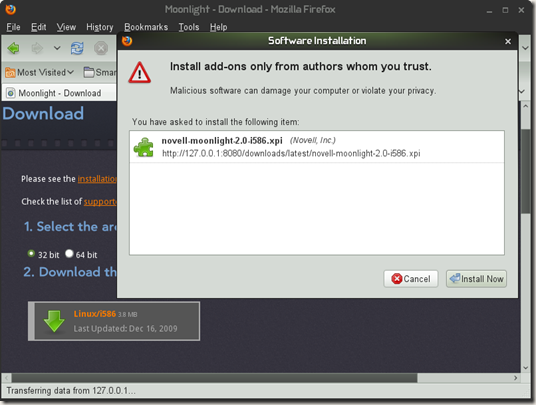This screenshot has height=405, width=536.
Task: Click the Stop loading icon in toolbar
Action: pyautogui.click(x=101, y=48)
